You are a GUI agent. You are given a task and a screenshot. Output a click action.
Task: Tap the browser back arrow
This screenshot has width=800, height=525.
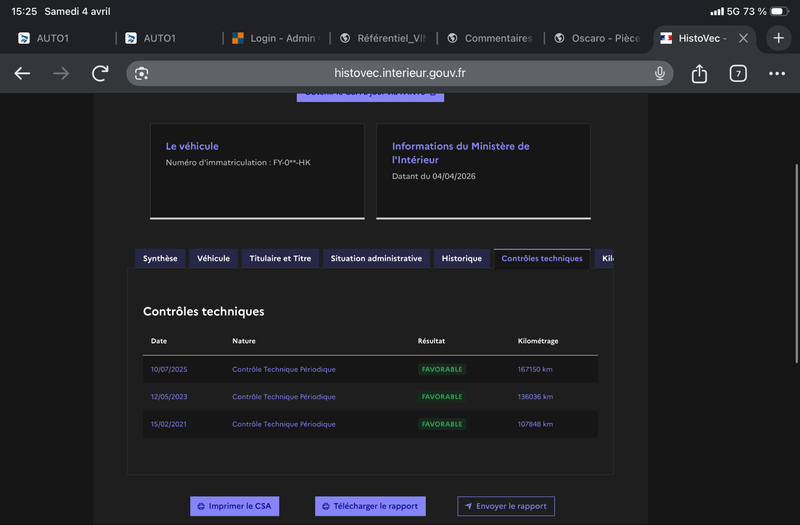(x=22, y=73)
